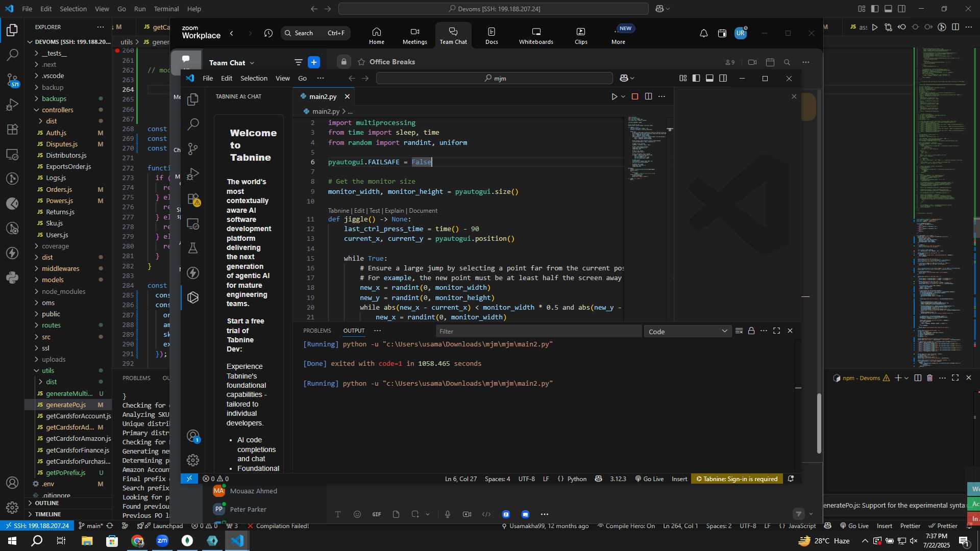Start a video call in Office Breaks channel
The height and width of the screenshot is (551, 980).
coord(752,62)
